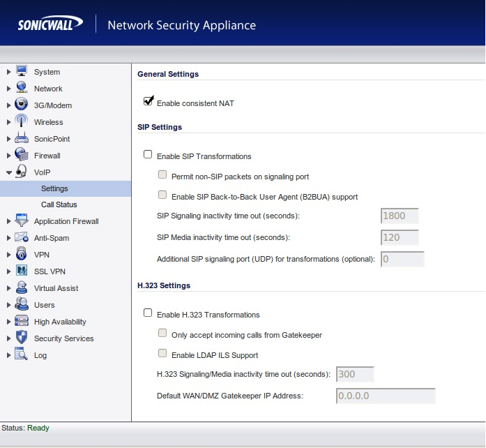
Task: Open the System menu label
Action: [x=47, y=72]
